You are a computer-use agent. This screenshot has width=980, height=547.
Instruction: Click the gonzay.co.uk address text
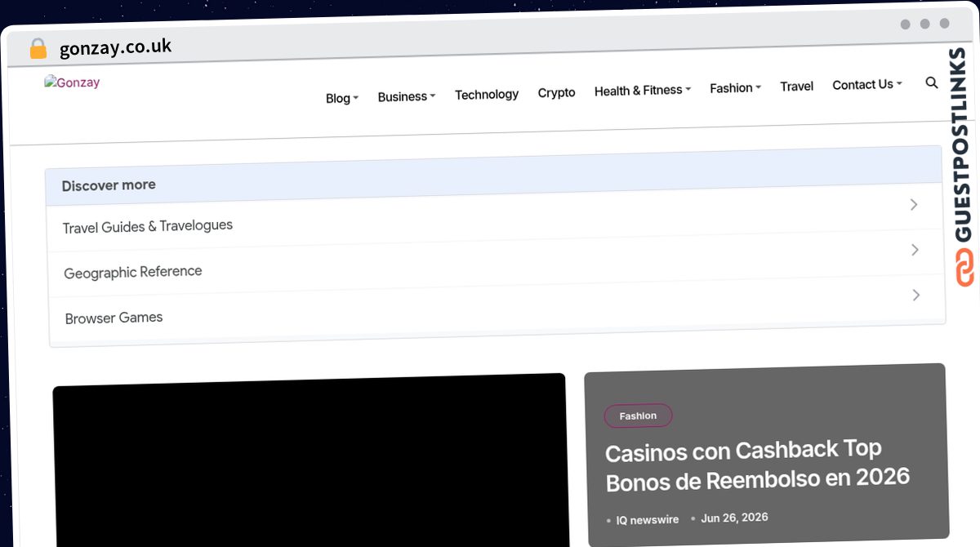116,47
